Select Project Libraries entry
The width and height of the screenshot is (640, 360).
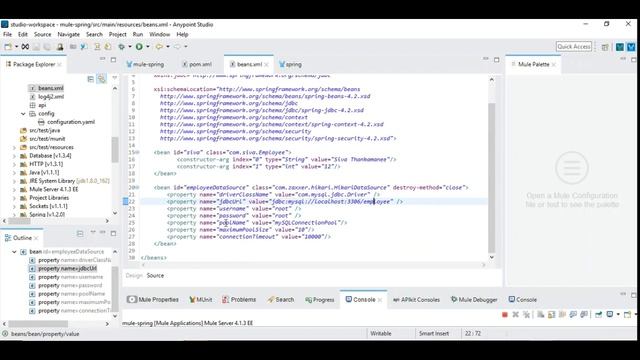coord(44,198)
